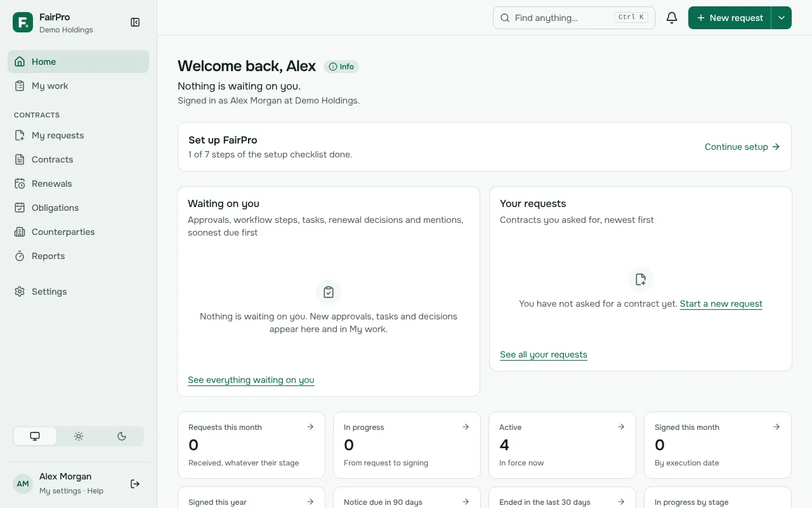The image size is (812, 508).
Task: Click See all your requests link
Action: pos(544,354)
